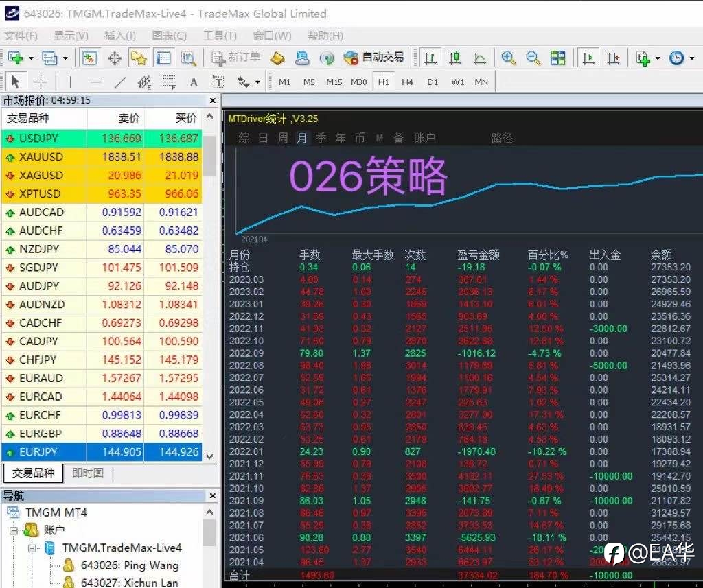Open the 显示(V) menu
The height and width of the screenshot is (588, 703).
71,36
